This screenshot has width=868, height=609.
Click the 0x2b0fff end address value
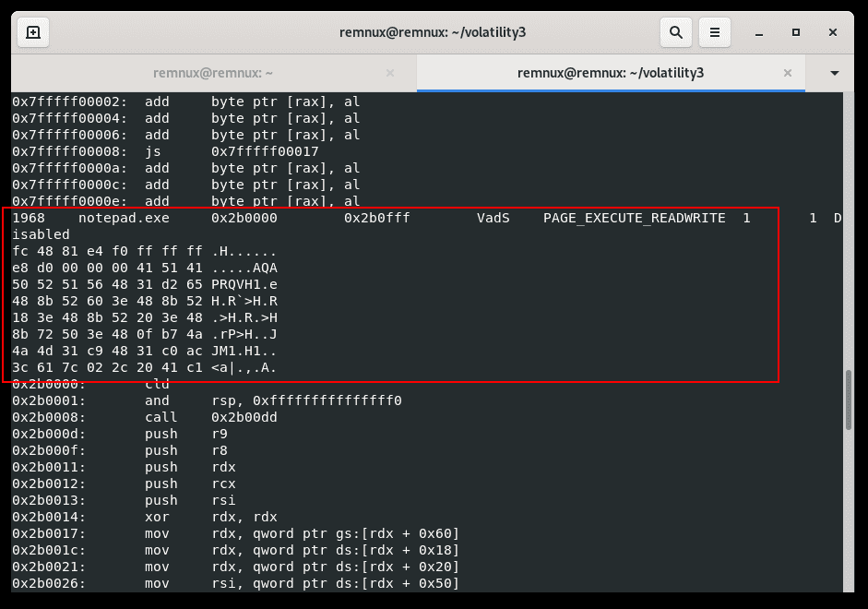[377, 218]
